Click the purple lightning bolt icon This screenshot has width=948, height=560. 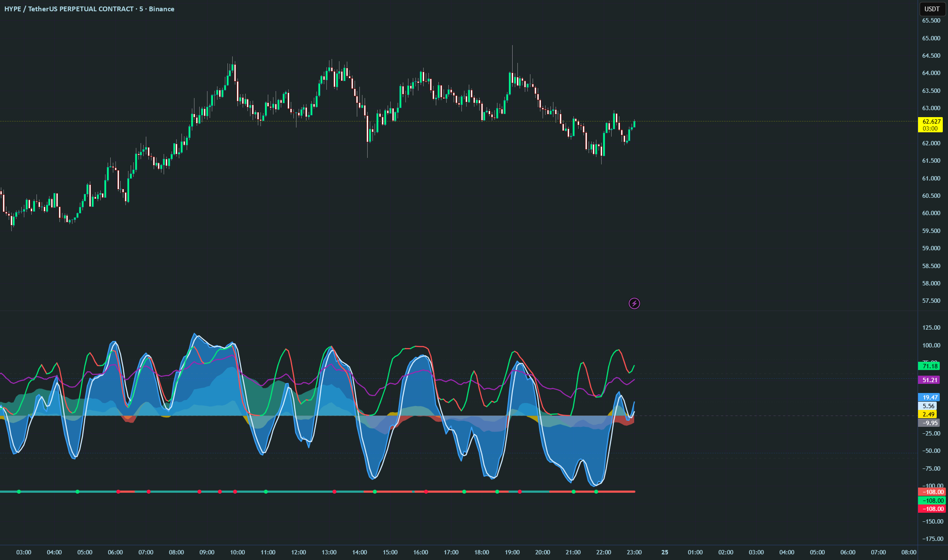click(634, 303)
